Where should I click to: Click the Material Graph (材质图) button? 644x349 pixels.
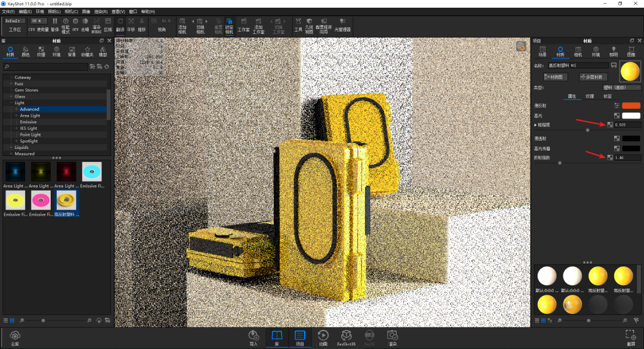click(556, 77)
